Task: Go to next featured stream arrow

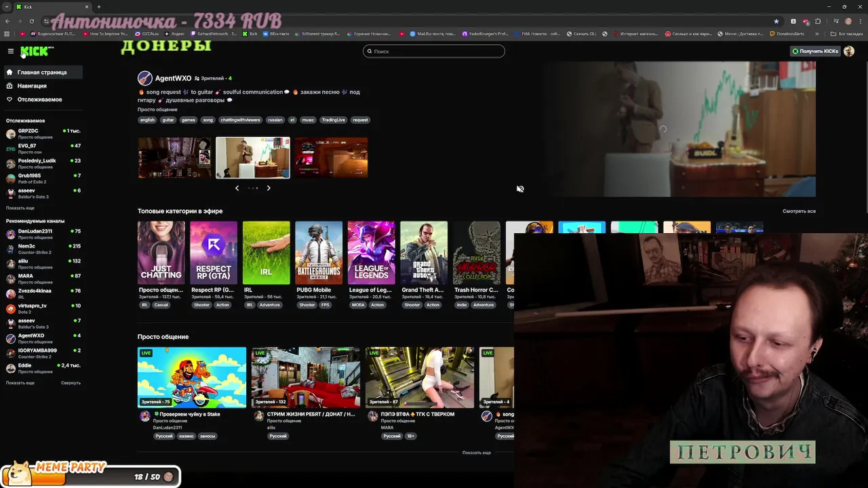Action: [269, 188]
